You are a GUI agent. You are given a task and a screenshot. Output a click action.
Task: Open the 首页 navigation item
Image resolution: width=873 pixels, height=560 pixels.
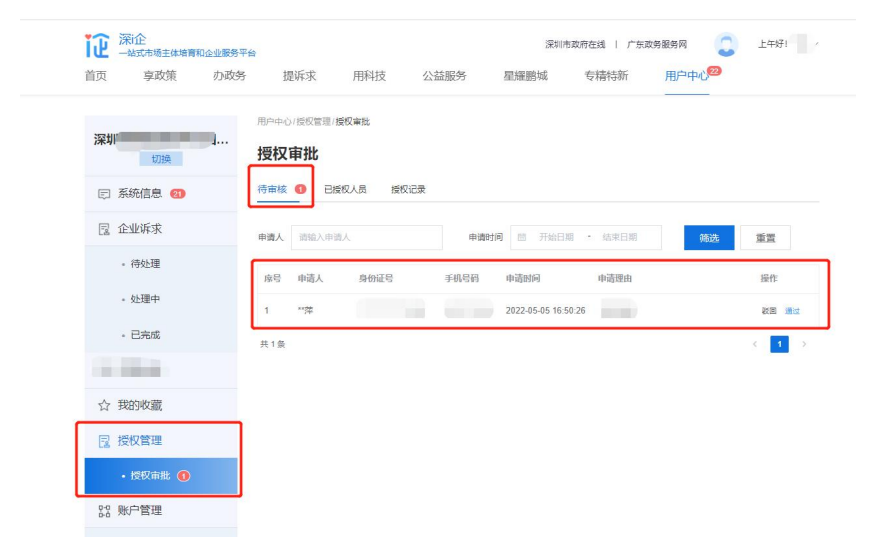[x=96, y=76]
